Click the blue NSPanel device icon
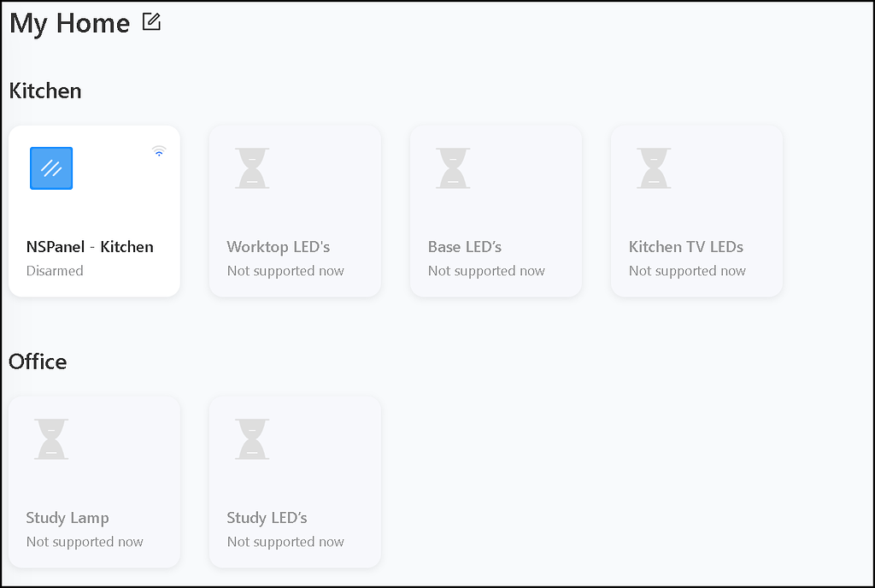Image resolution: width=875 pixels, height=588 pixels. coord(51,168)
